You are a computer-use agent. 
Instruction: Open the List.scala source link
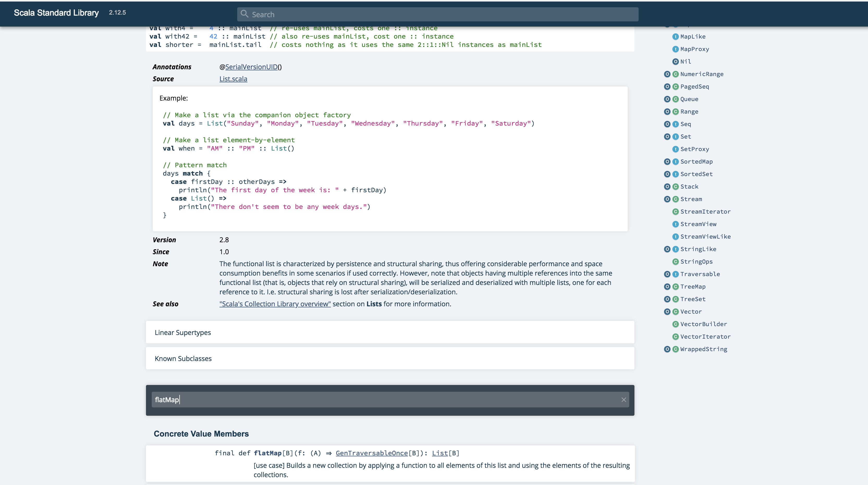click(233, 79)
